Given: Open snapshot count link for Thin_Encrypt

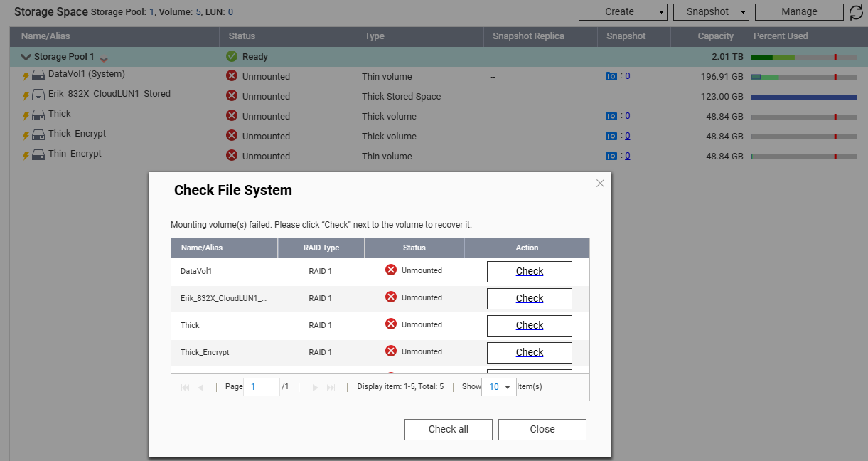Looking at the screenshot, I should (628, 156).
